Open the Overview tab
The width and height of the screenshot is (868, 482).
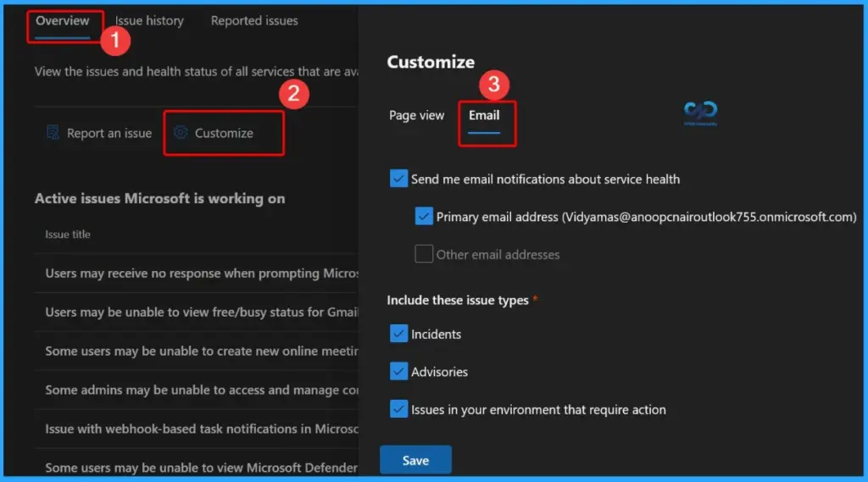[63, 21]
